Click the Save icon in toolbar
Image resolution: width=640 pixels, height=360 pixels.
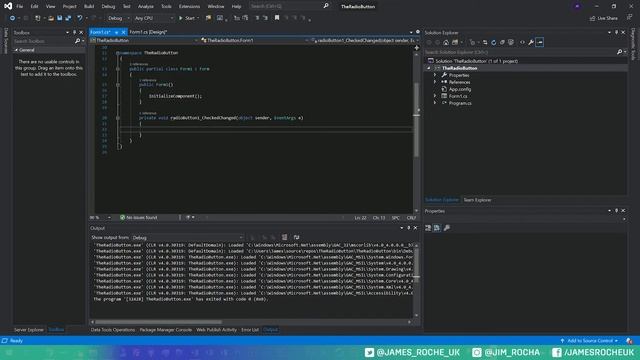(60, 18)
